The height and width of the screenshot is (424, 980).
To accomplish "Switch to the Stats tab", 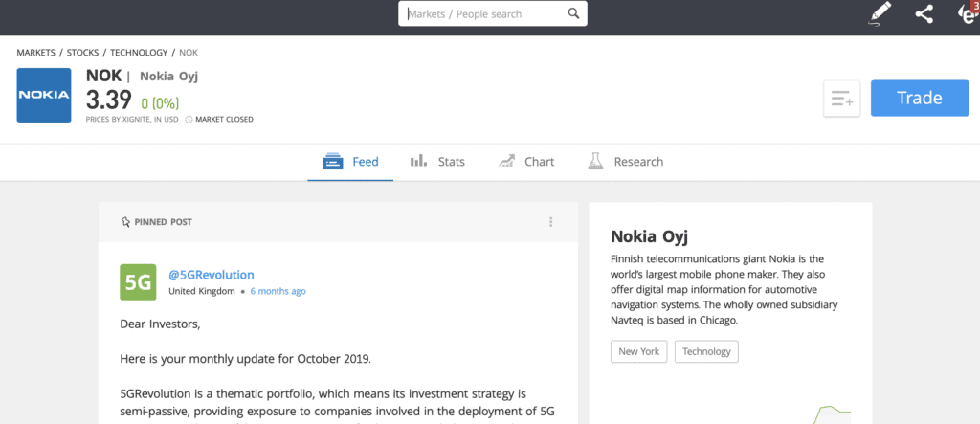I will (437, 162).
